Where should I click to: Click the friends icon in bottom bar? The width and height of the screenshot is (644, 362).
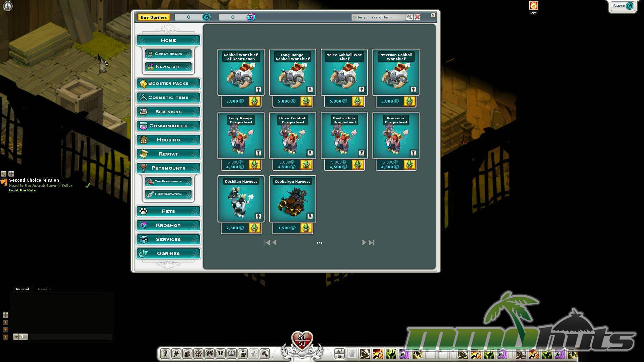point(220,354)
